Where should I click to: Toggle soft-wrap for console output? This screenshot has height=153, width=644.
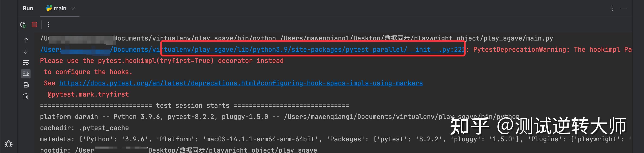(26, 62)
